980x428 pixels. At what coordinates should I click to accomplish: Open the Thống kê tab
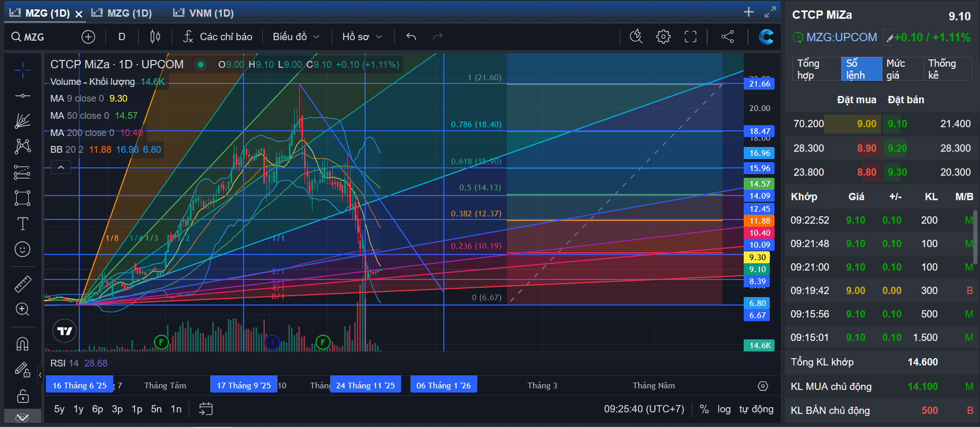click(948, 69)
